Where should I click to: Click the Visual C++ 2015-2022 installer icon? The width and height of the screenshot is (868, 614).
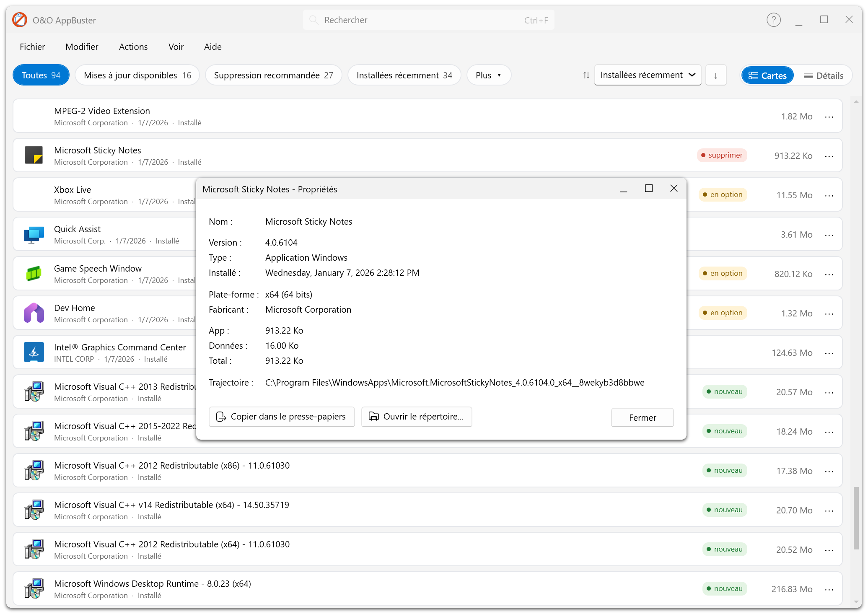34,431
